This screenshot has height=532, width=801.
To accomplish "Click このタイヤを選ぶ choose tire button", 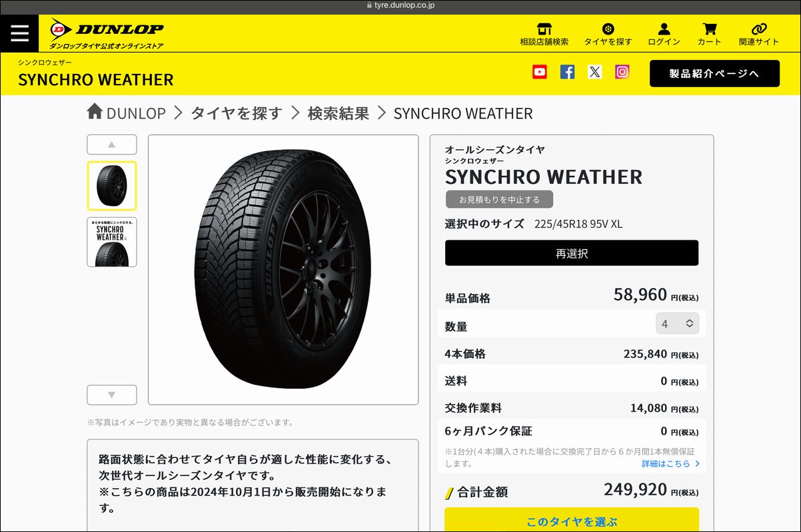I will (572, 521).
